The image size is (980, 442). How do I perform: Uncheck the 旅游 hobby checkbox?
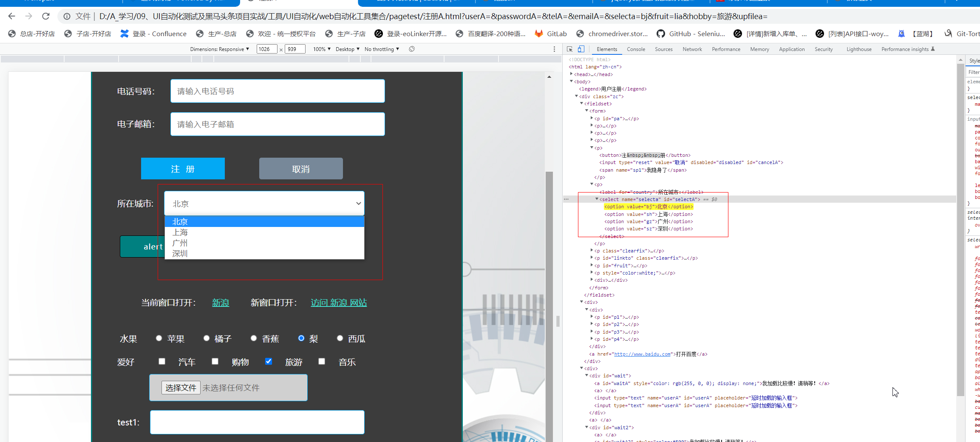click(269, 361)
